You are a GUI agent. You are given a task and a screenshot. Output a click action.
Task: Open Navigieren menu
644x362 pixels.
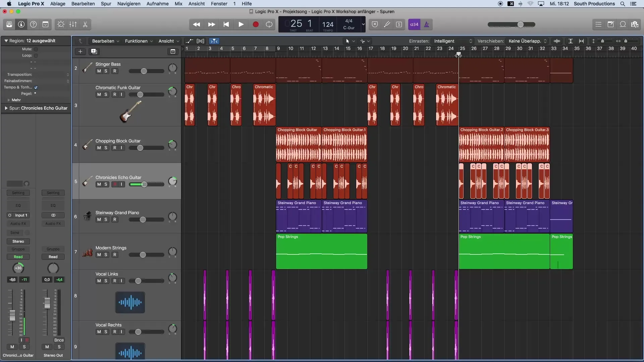pos(129,4)
